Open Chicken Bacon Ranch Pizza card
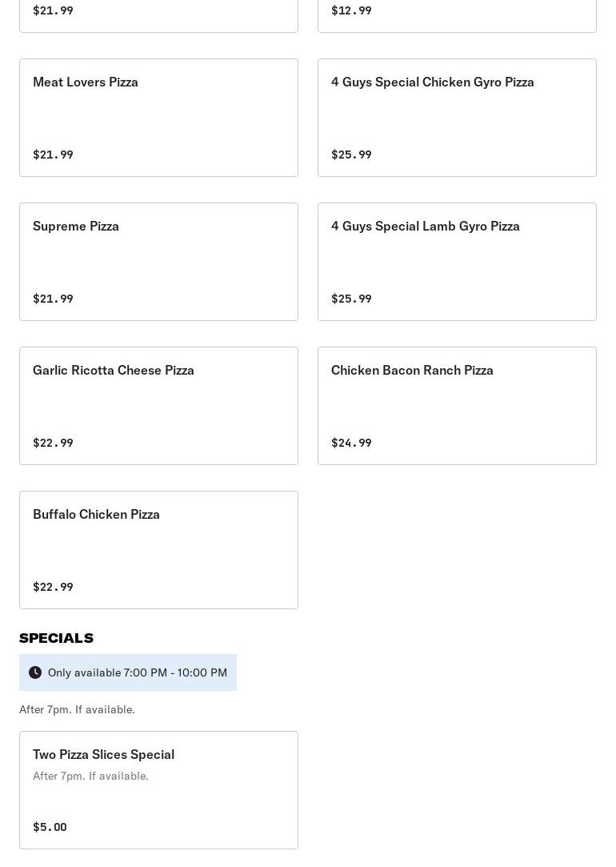 pos(457,405)
